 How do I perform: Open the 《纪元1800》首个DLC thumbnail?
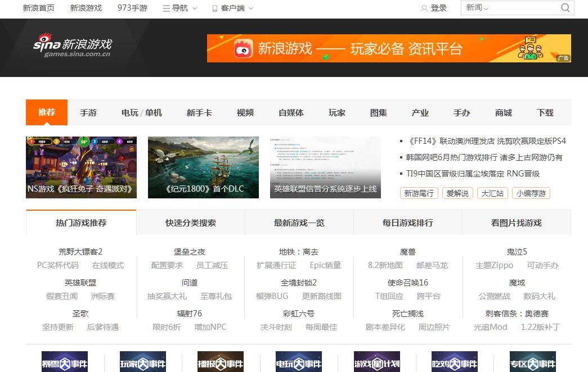[x=203, y=167]
